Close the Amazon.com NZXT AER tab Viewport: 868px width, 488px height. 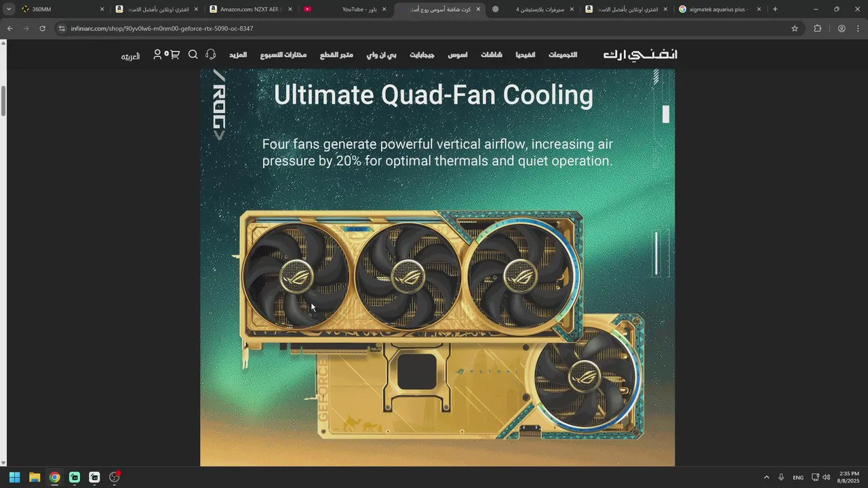click(x=290, y=9)
